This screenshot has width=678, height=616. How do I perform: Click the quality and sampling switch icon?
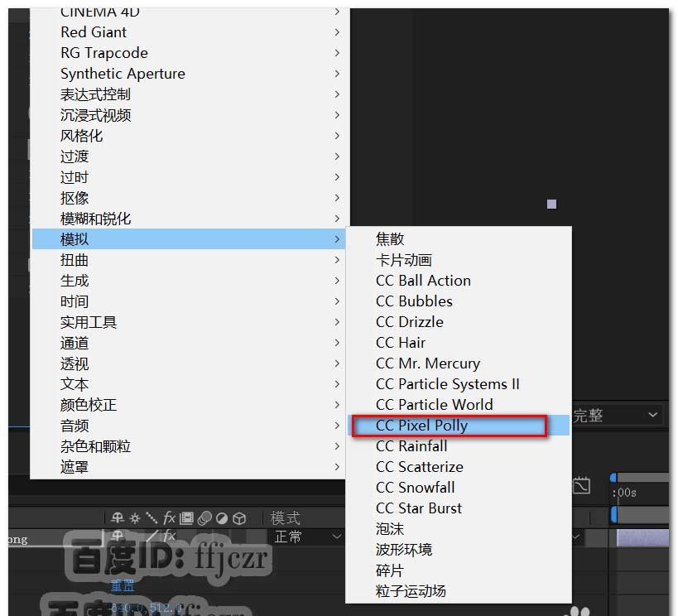pyautogui.click(x=151, y=517)
